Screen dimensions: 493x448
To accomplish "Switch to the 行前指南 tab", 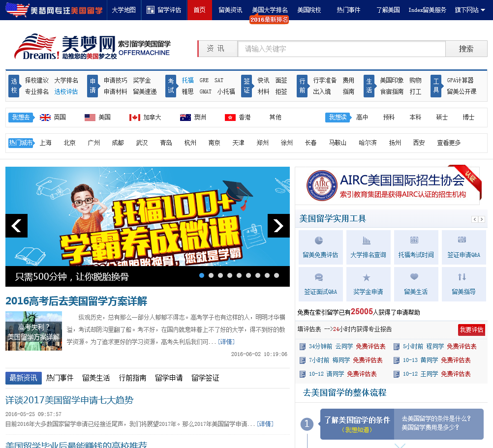I will point(132,378).
